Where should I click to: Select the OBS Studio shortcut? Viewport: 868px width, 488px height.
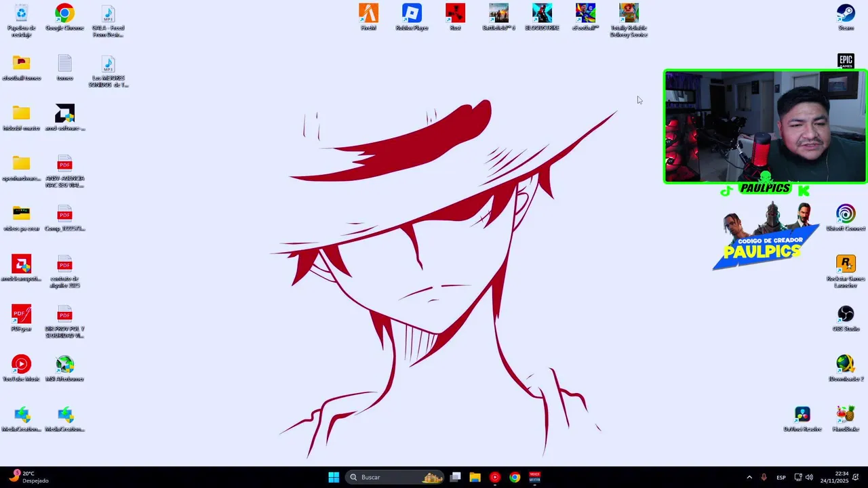[846, 319]
